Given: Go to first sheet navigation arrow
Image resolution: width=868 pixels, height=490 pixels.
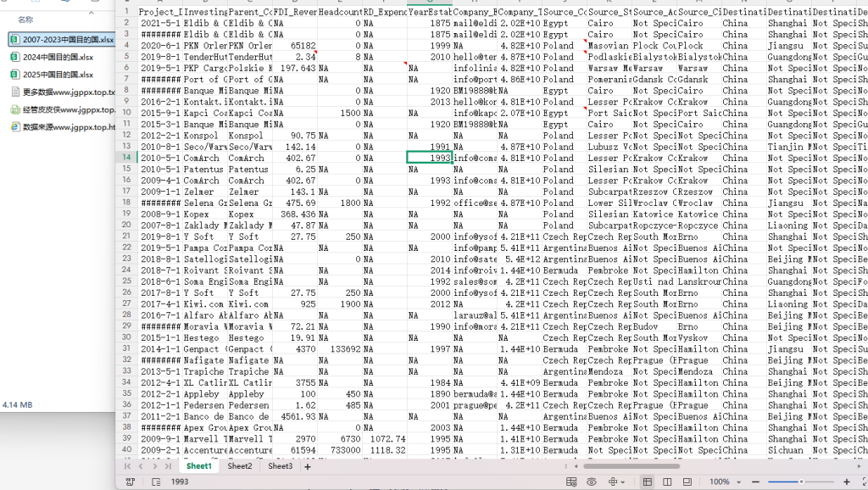Looking at the screenshot, I should 128,466.
